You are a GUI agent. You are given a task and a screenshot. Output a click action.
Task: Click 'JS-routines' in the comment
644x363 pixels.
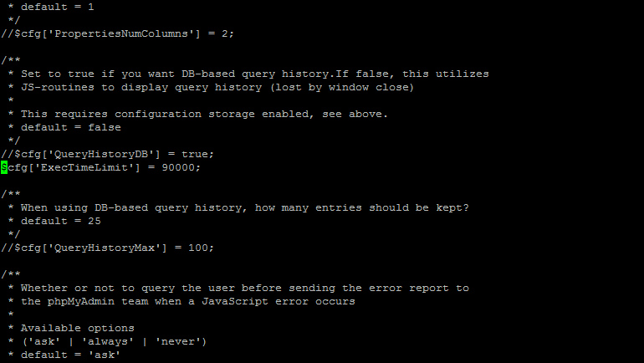click(x=58, y=88)
